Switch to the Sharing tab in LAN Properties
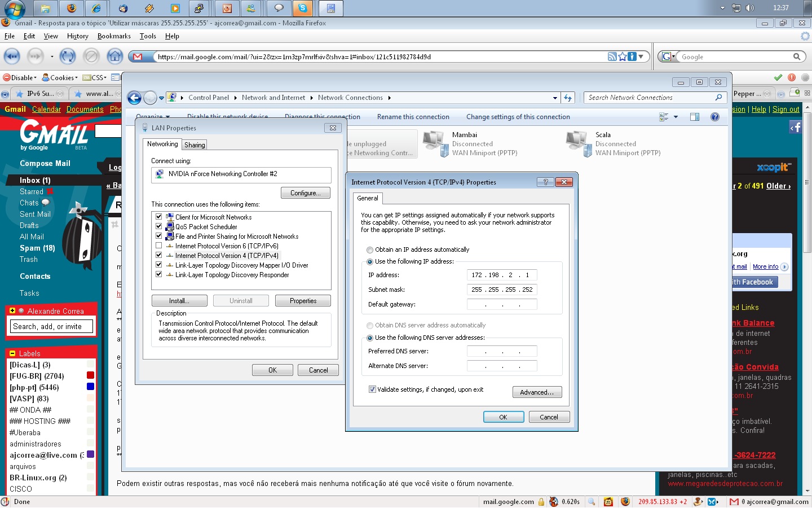Screen dimensions: 812x508 click(x=195, y=144)
